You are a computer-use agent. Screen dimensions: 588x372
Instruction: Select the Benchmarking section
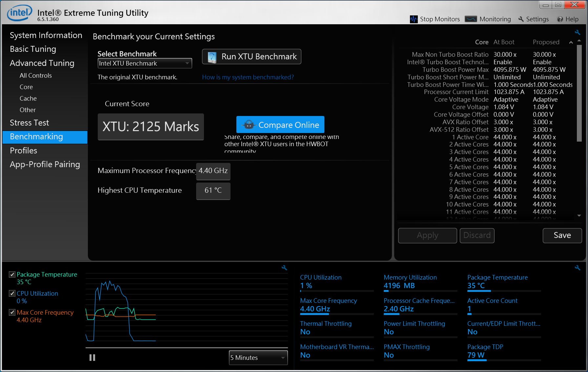(45, 137)
